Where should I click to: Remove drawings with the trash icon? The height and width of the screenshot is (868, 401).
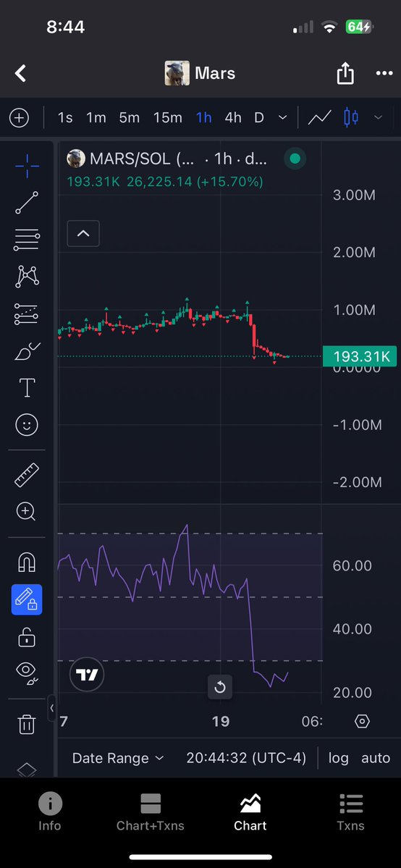point(27,723)
